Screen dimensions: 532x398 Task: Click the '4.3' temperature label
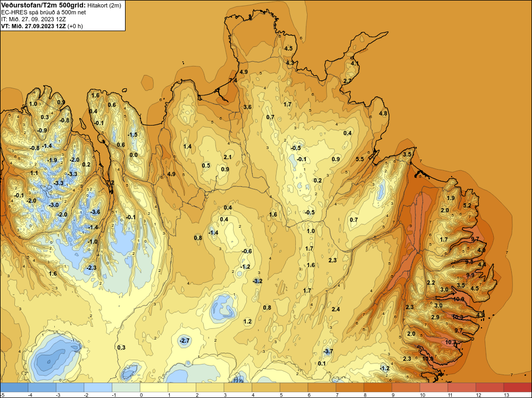pyautogui.click(x=290, y=63)
